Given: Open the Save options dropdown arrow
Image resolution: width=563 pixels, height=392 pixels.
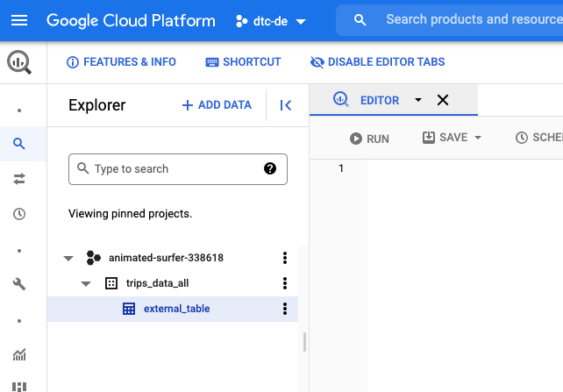Looking at the screenshot, I should [478, 138].
